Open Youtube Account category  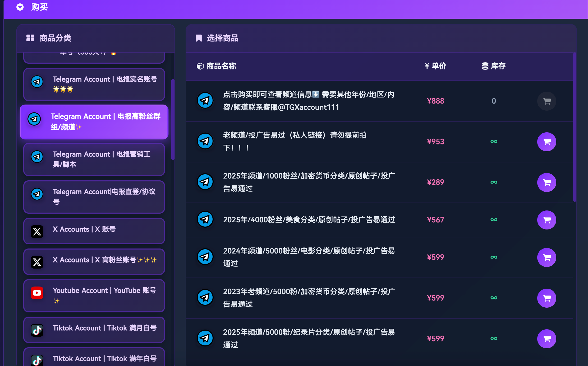click(94, 296)
